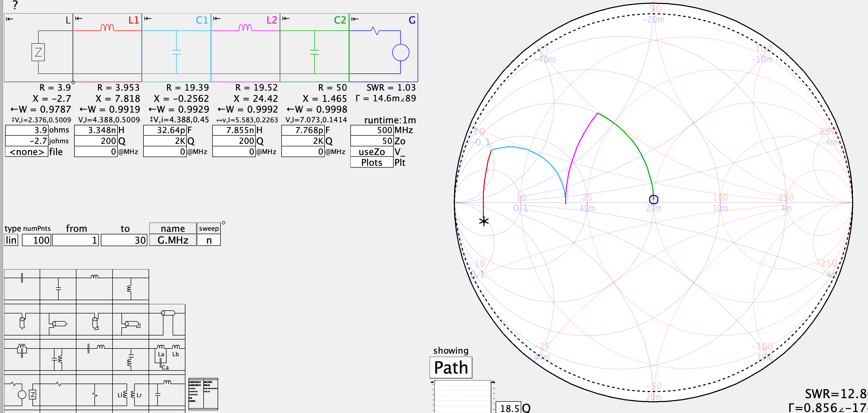This screenshot has width=868, height=413.
Task: Click the small plot thumbnail below Path
Action: [463, 396]
